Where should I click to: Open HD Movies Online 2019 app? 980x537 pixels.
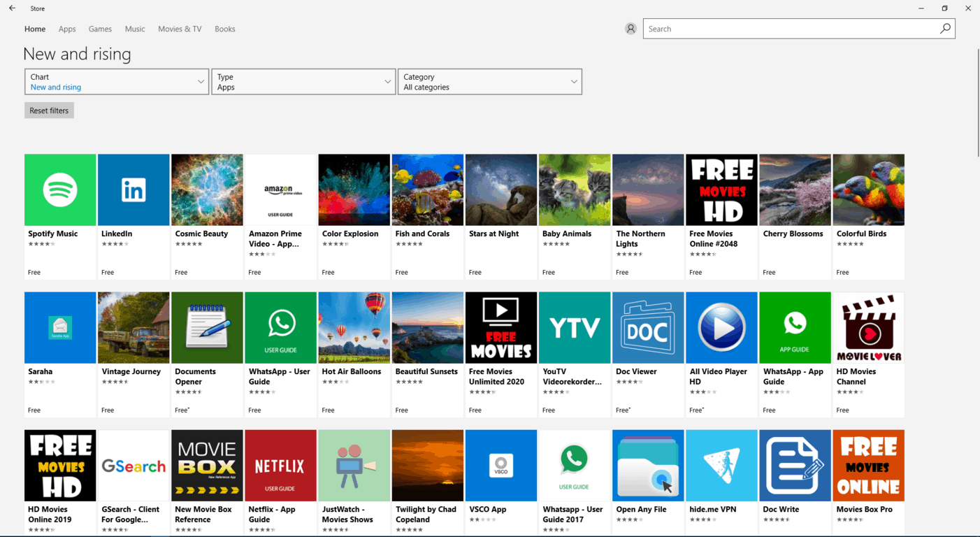[x=60, y=482]
